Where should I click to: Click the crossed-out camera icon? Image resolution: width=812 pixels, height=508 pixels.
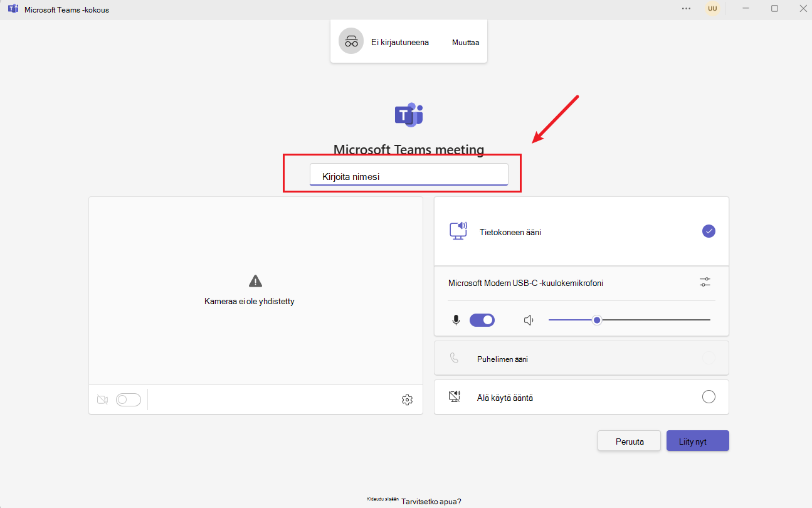click(103, 400)
